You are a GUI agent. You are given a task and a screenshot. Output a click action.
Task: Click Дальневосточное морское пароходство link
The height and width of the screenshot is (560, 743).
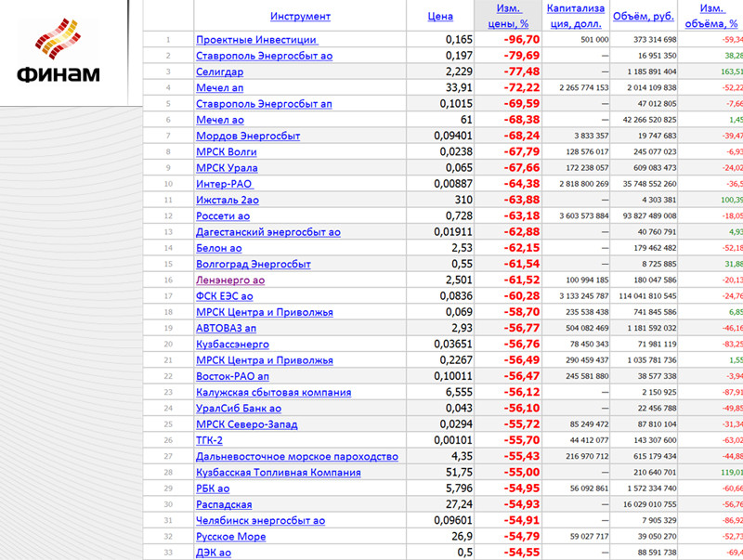pyautogui.click(x=296, y=456)
